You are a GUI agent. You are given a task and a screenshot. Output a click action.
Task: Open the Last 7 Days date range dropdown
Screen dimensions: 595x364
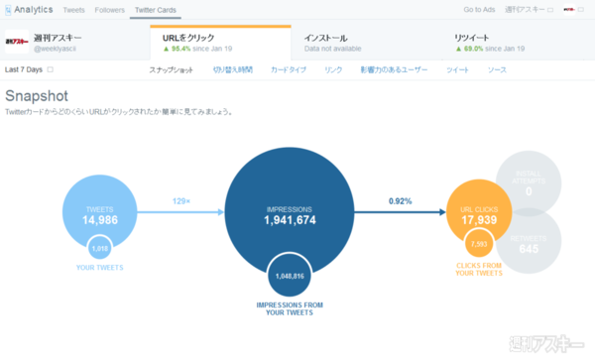click(x=29, y=69)
